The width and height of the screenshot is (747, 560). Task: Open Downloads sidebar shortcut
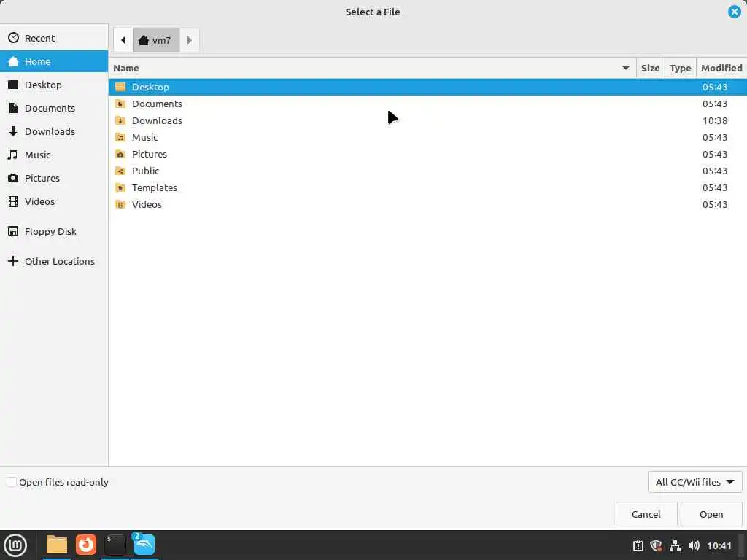(x=54, y=131)
